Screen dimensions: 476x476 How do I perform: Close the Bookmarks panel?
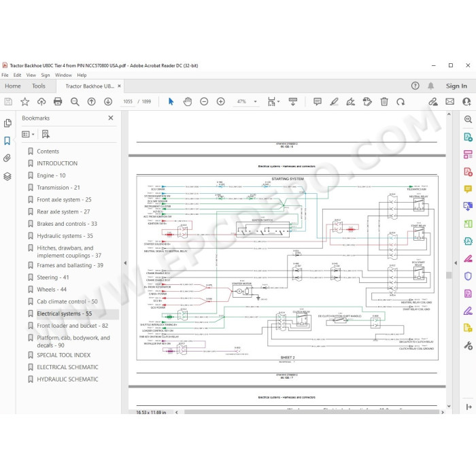[111, 118]
